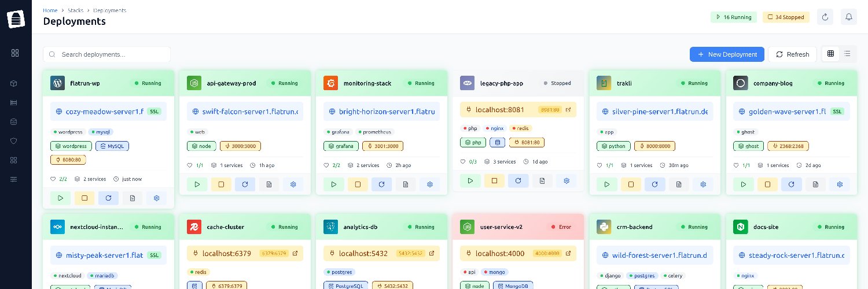Viewport: 868px width, 289px height.
Task: Open the sliders settings icon in the sidebar
Action: 14,179
